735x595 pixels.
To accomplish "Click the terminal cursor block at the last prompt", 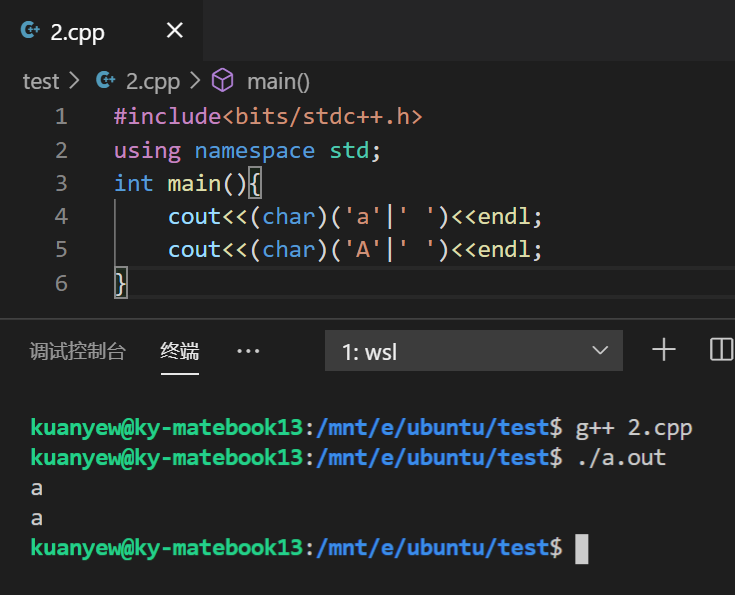I will (582, 549).
